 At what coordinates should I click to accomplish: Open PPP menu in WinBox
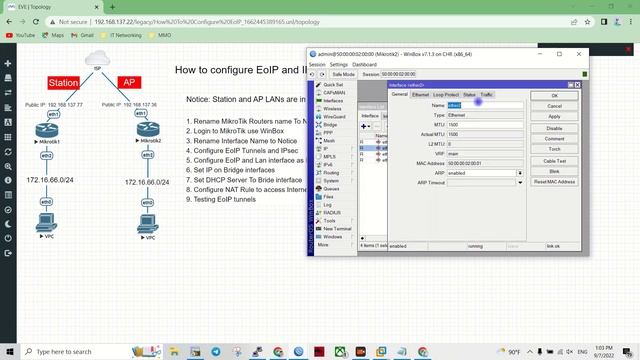328,133
